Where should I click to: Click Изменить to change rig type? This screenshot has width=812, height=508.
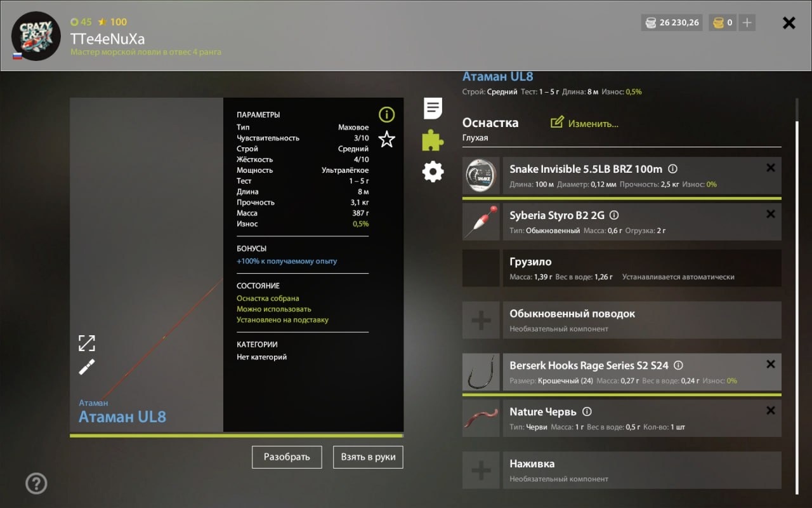pos(584,123)
